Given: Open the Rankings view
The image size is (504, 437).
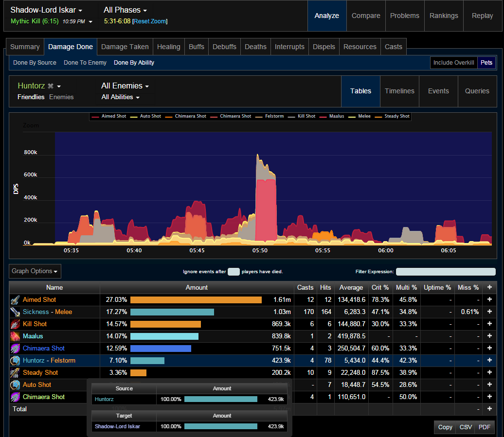Looking at the screenshot, I should coord(444,16).
